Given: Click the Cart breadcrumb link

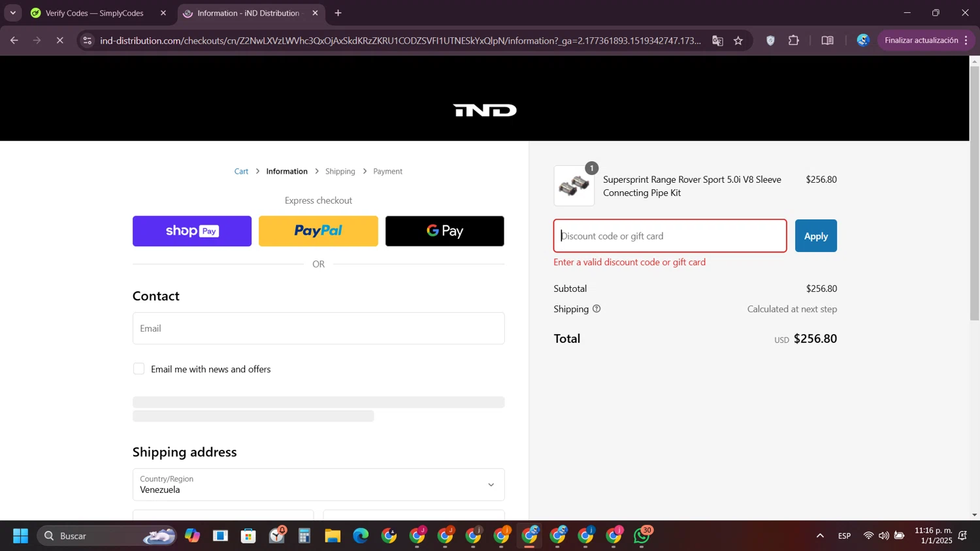Looking at the screenshot, I should pyautogui.click(x=241, y=171).
